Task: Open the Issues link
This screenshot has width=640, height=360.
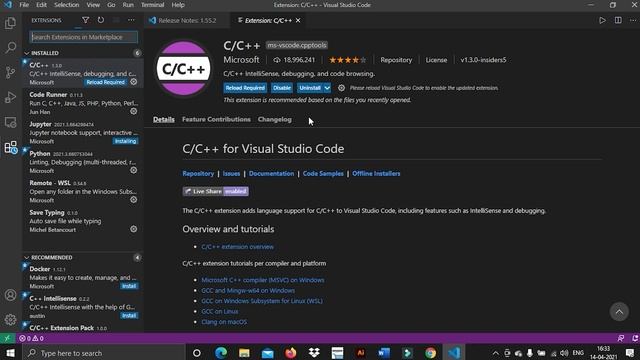Action: tap(231, 173)
